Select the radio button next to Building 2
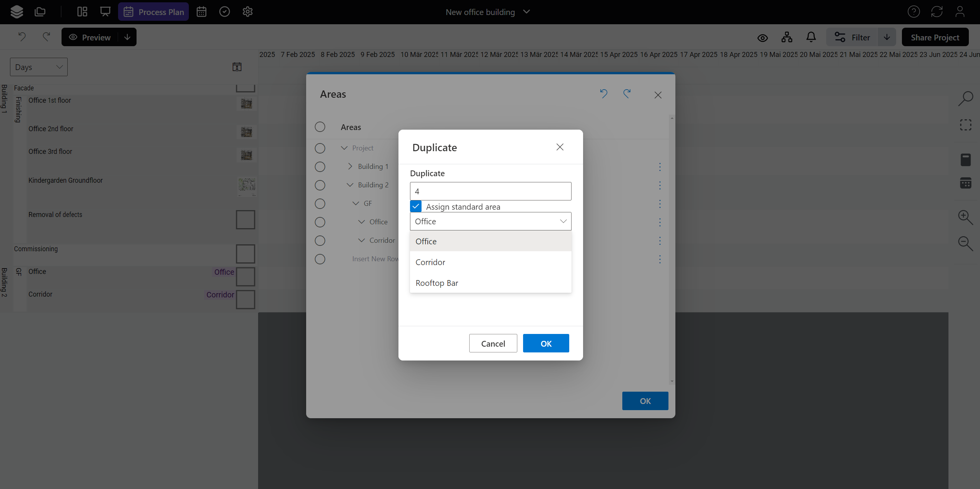The width and height of the screenshot is (980, 489). (320, 185)
